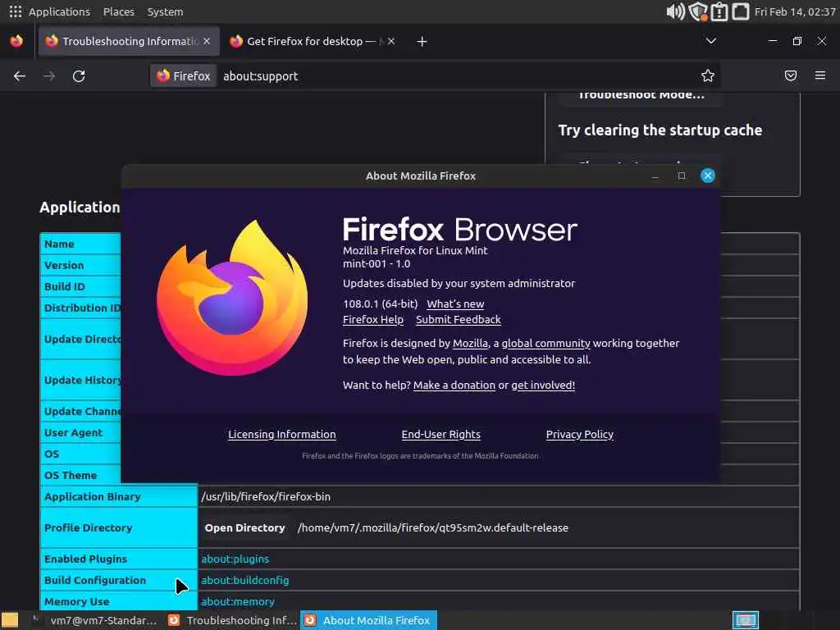
Task: Open End-User Rights link
Action: tap(441, 434)
